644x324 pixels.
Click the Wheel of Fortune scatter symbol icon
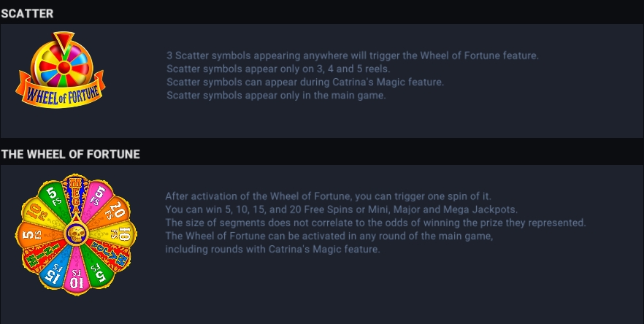61,70
